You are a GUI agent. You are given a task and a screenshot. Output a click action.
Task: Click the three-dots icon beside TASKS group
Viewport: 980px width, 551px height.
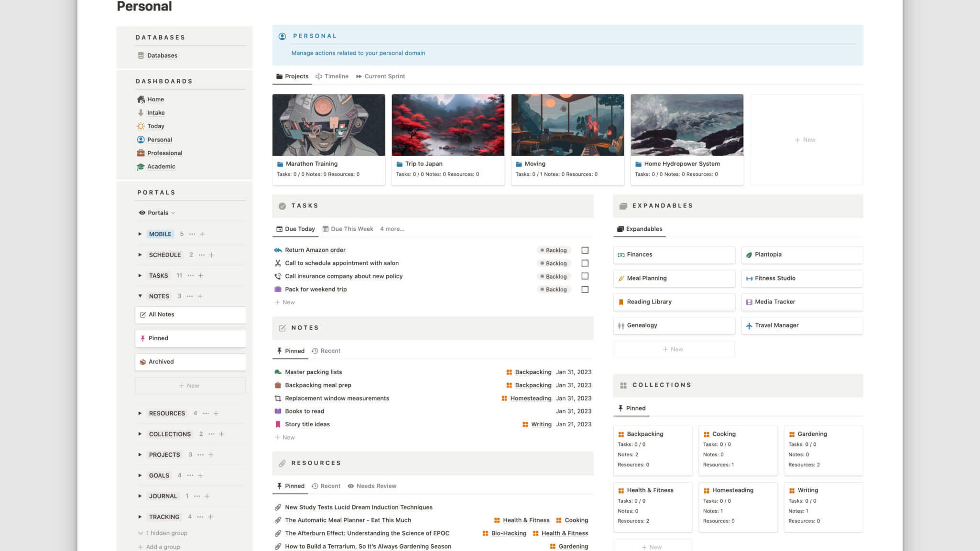point(191,276)
